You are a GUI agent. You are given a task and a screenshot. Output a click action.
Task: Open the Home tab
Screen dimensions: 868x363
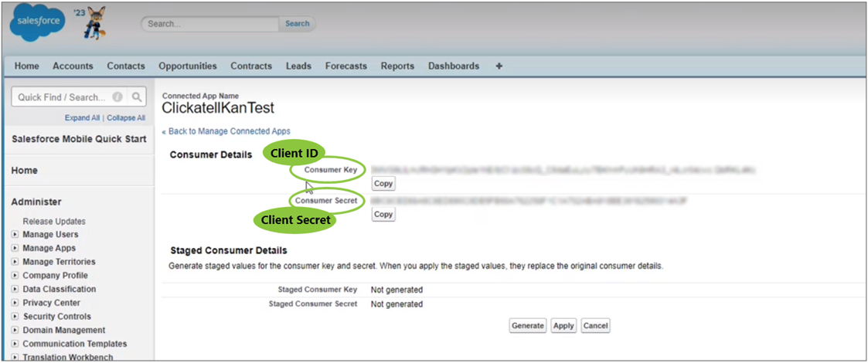(x=26, y=66)
